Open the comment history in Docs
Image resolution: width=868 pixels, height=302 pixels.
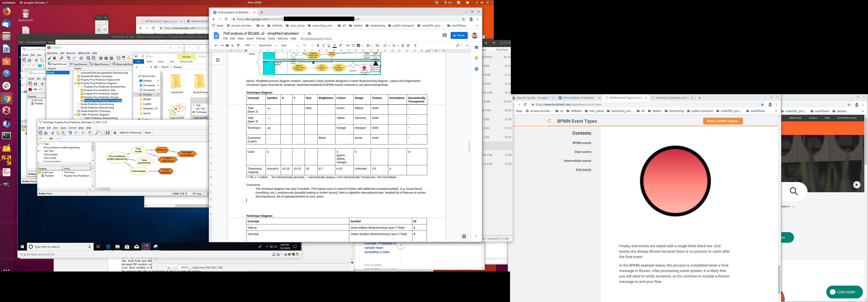[x=444, y=35]
